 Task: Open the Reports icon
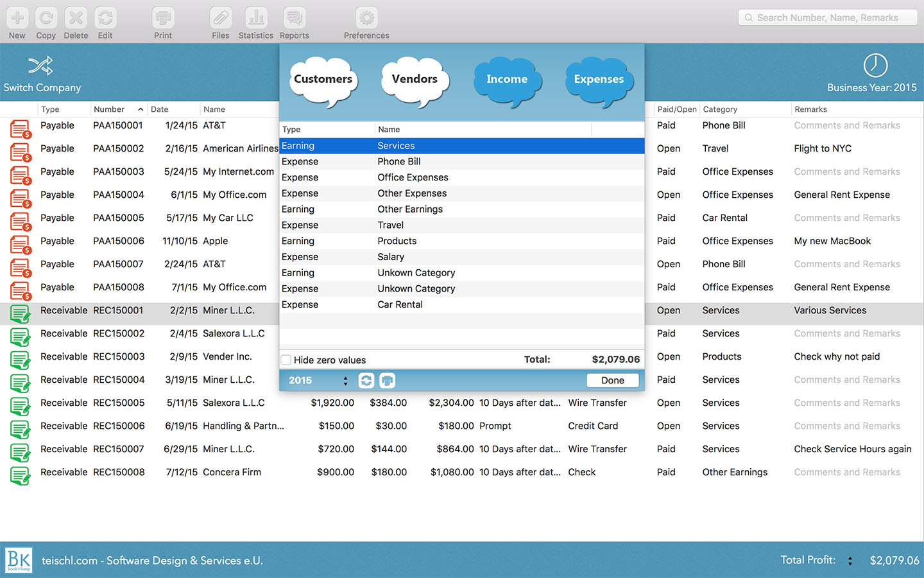(295, 18)
